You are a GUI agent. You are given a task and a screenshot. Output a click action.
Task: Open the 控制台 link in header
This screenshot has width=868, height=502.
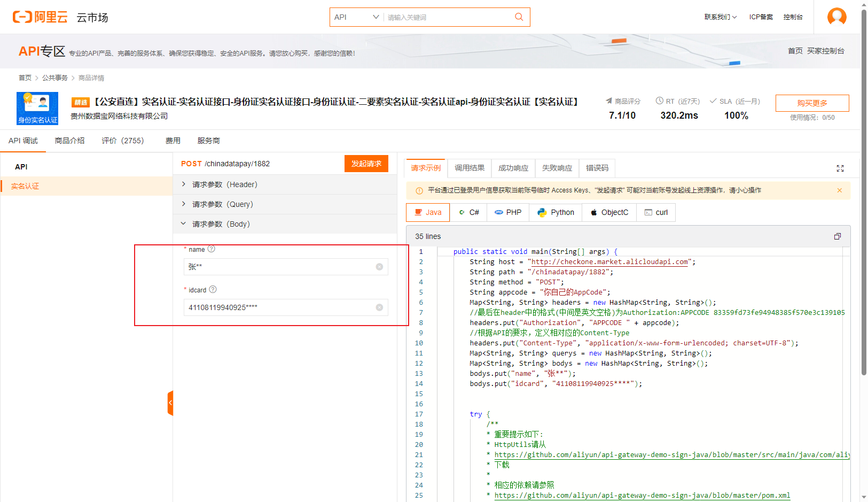[x=793, y=17]
